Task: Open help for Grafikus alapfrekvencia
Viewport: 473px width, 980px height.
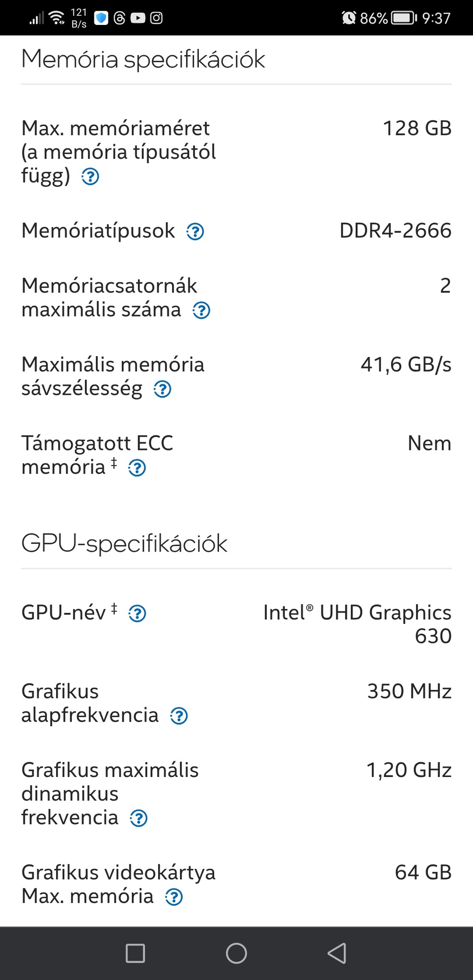Action: [x=179, y=716]
